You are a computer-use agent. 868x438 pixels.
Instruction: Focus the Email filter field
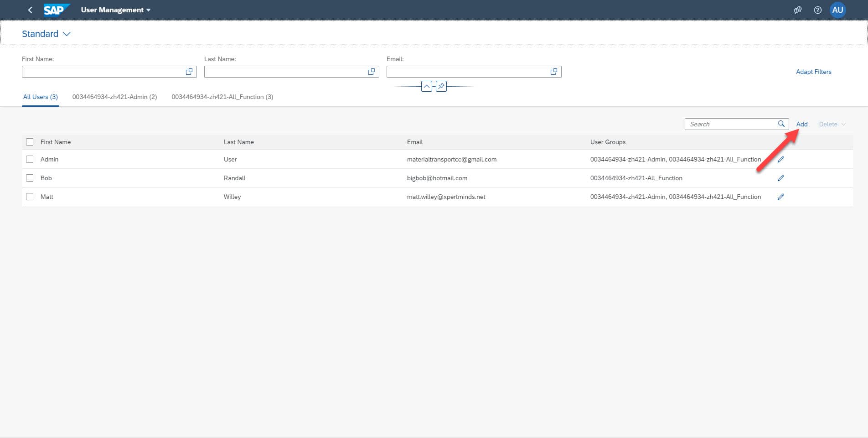pos(474,72)
